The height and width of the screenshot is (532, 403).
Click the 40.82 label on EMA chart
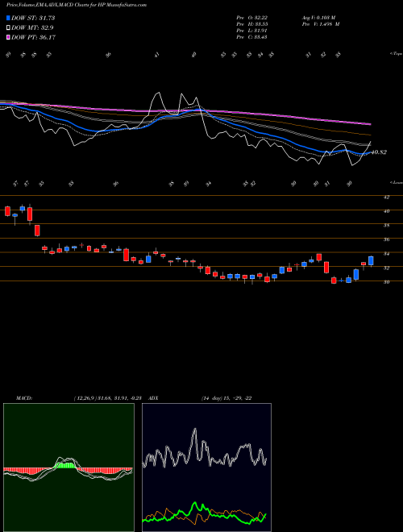pos(379,152)
